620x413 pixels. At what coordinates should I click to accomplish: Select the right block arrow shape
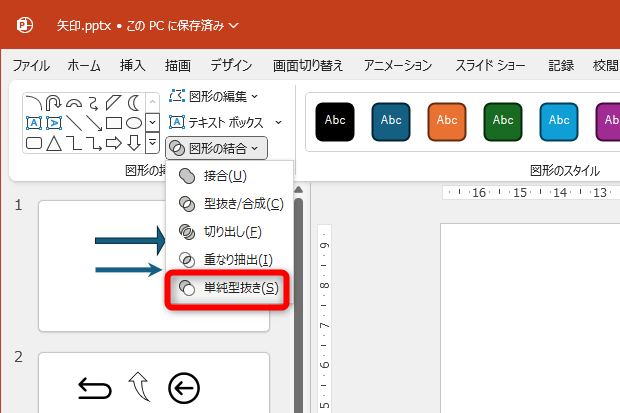[x=113, y=143]
